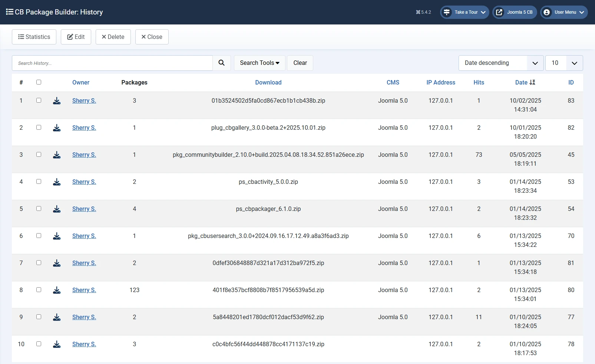Open the User Menu in header
The height and width of the screenshot is (364, 595).
point(564,12)
